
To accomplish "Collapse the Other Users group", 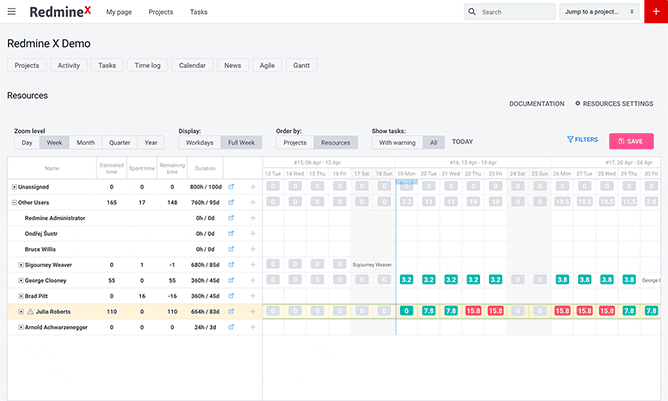I will [x=14, y=202].
